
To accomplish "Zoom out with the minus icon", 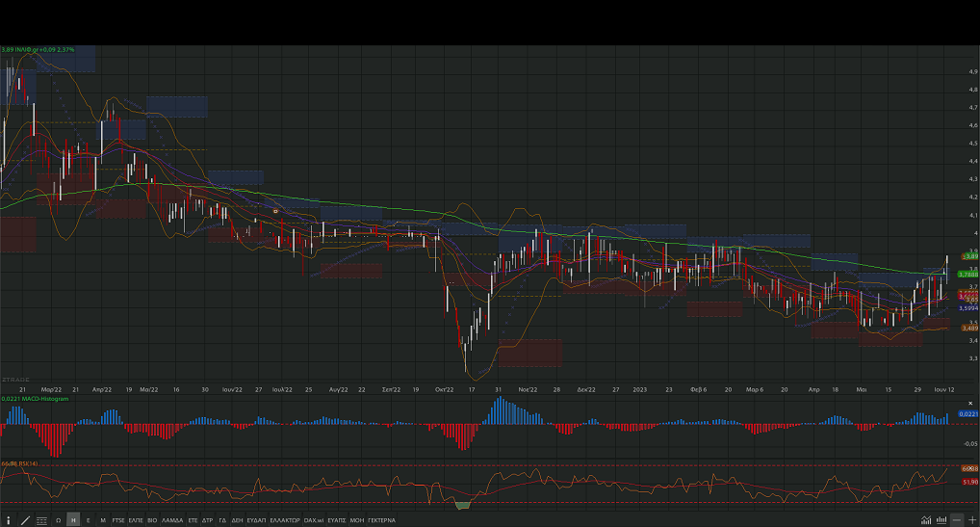I will click(957, 520).
